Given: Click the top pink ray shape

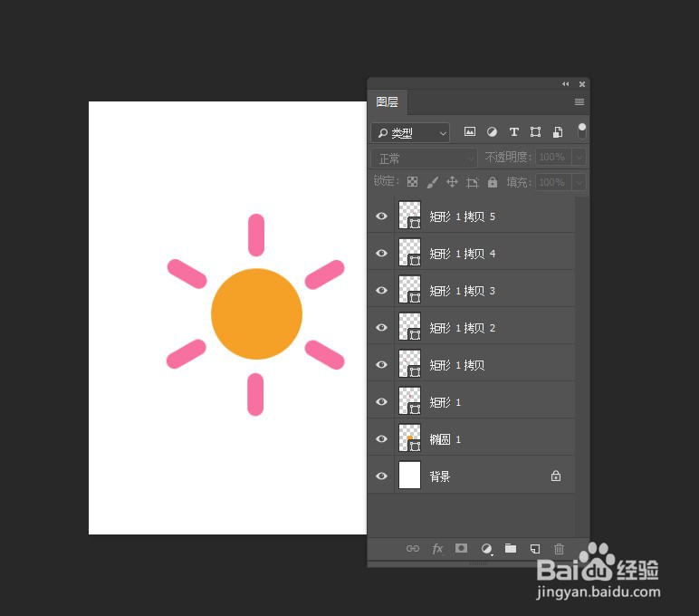Looking at the screenshot, I should [x=256, y=235].
